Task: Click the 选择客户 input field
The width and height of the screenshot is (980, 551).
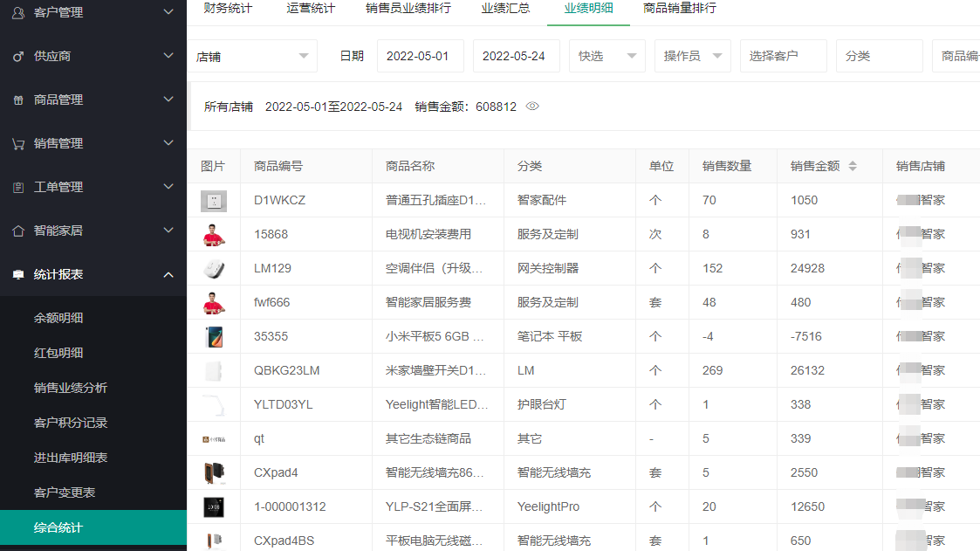Action: coord(784,56)
